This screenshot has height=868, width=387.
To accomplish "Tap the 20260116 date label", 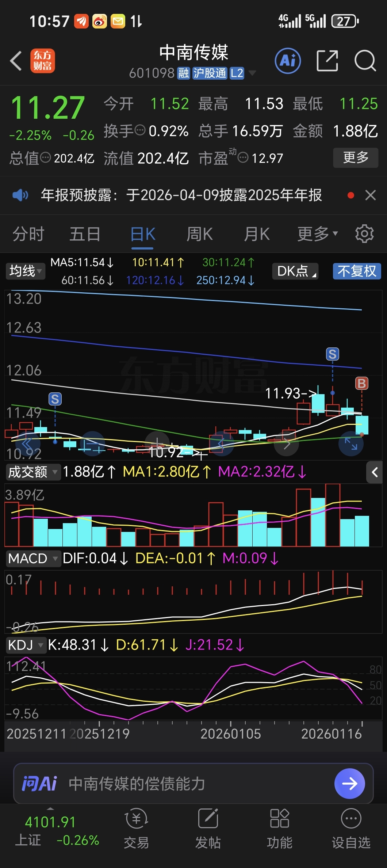I will click(332, 734).
